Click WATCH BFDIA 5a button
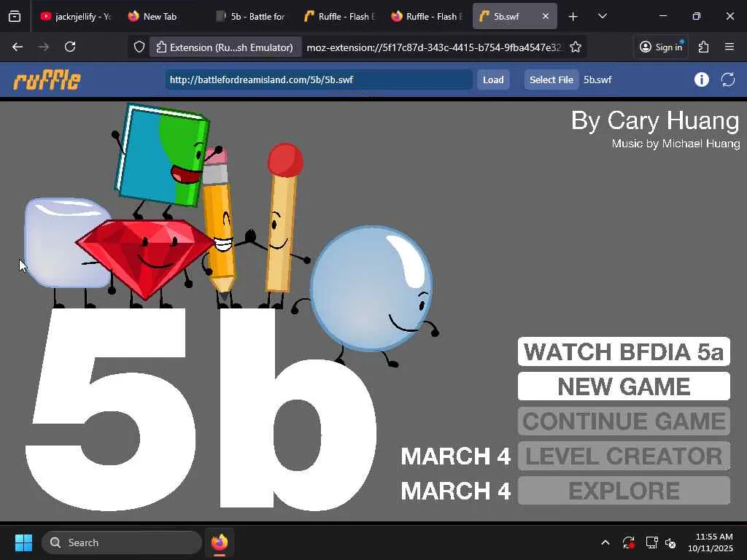 [624, 352]
